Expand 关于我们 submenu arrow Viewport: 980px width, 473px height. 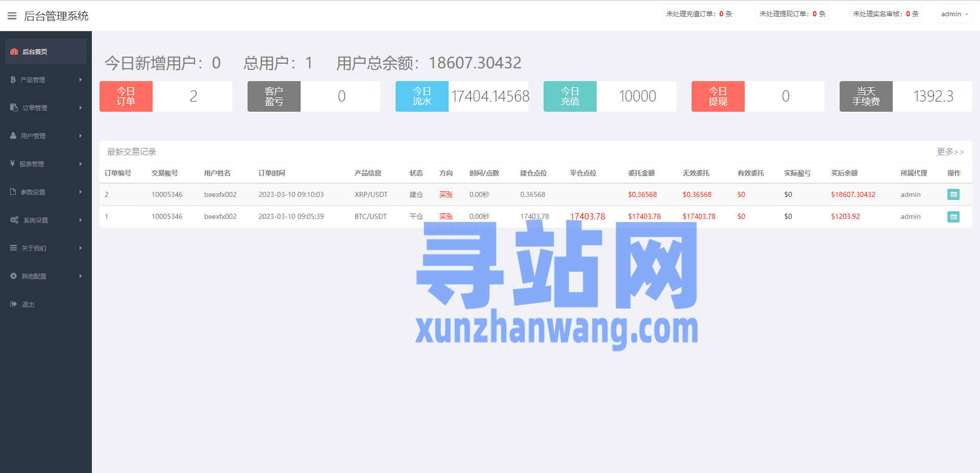(81, 248)
